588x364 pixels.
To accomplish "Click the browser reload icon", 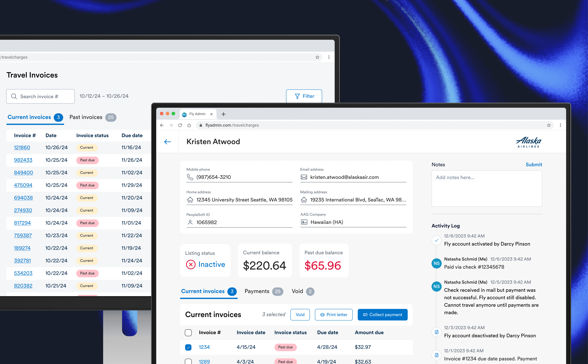I will tap(180, 125).
